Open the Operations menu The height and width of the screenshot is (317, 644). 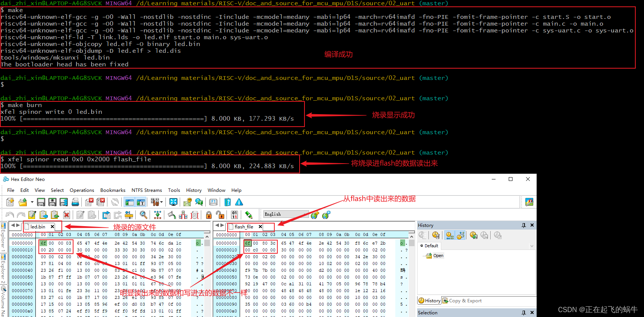tap(82, 190)
